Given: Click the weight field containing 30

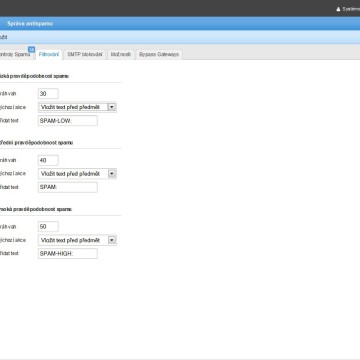Looking at the screenshot, I should 48,94.
